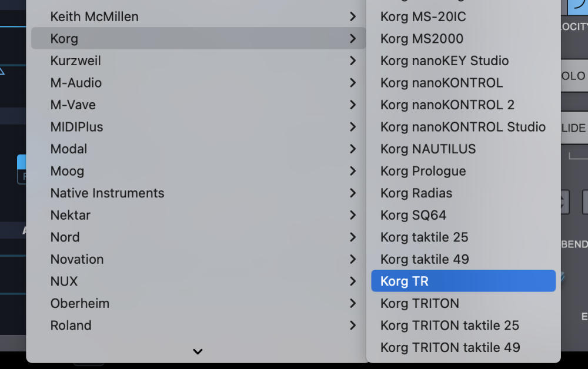This screenshot has height=369, width=588.
Task: Expand the Moog submenu chevron
Action: coord(352,171)
